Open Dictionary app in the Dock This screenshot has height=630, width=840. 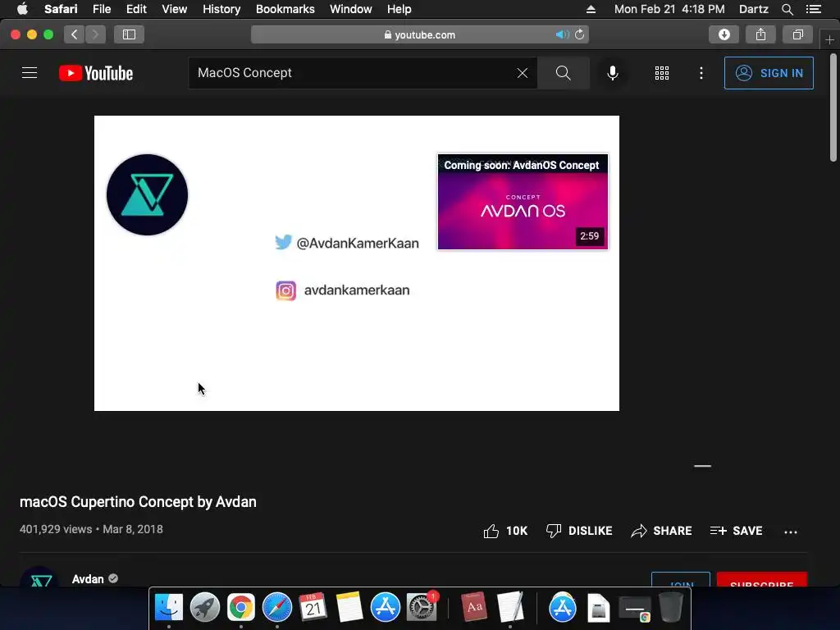[474, 607]
